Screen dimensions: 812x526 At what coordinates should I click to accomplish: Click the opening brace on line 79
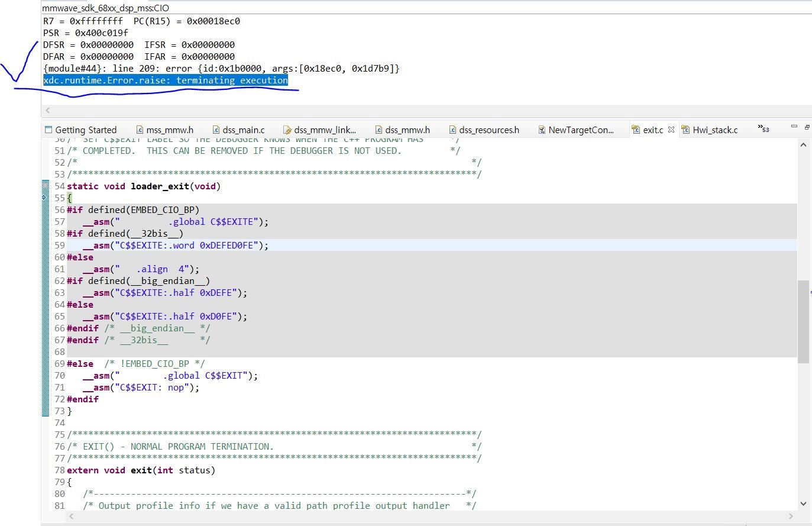pyautogui.click(x=69, y=482)
